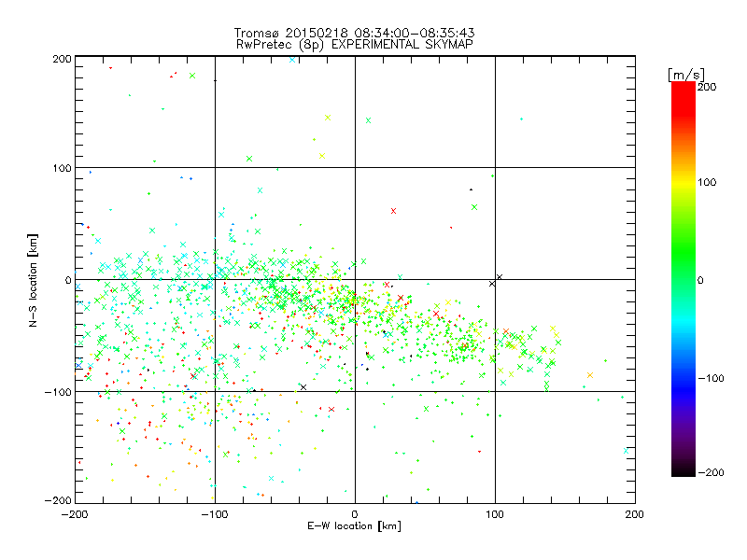Screen dimensions: 747x560
Task: Click x-axis tick label '-100'
Action: click(215, 515)
